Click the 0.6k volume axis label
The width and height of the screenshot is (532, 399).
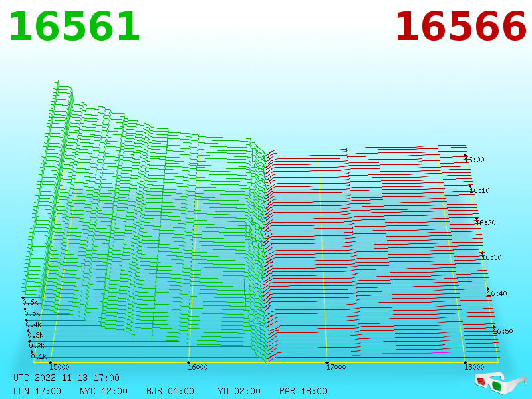point(30,302)
